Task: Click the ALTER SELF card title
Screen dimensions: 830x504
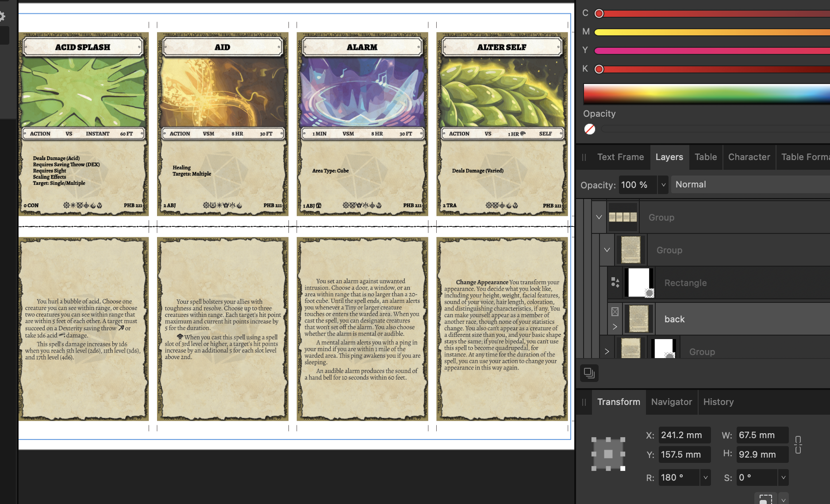Action: [x=502, y=47]
